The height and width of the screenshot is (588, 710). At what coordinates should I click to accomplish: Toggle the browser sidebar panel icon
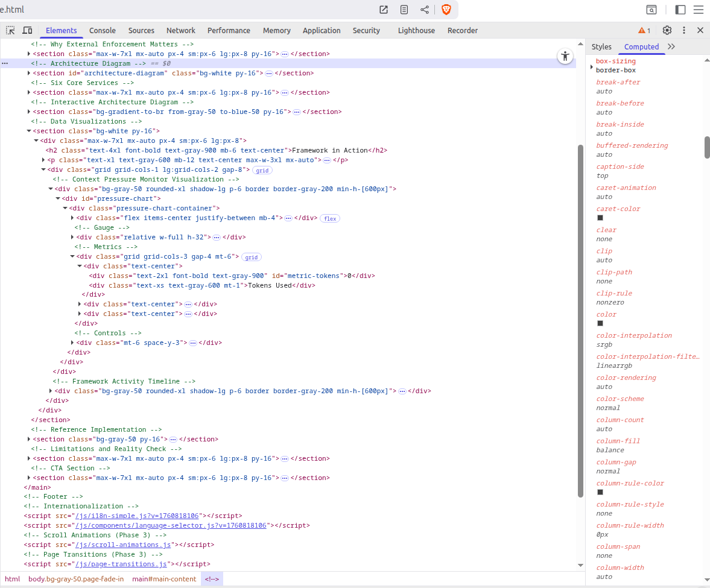(680, 10)
